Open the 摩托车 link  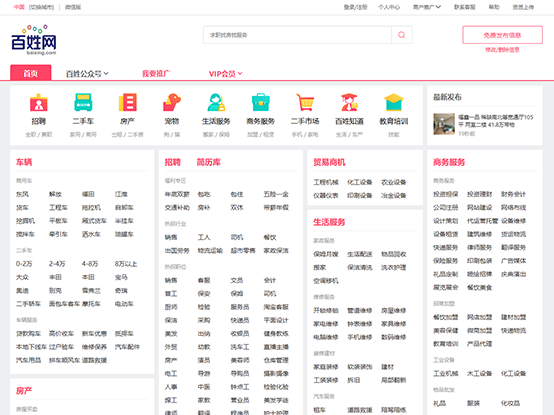91,304
